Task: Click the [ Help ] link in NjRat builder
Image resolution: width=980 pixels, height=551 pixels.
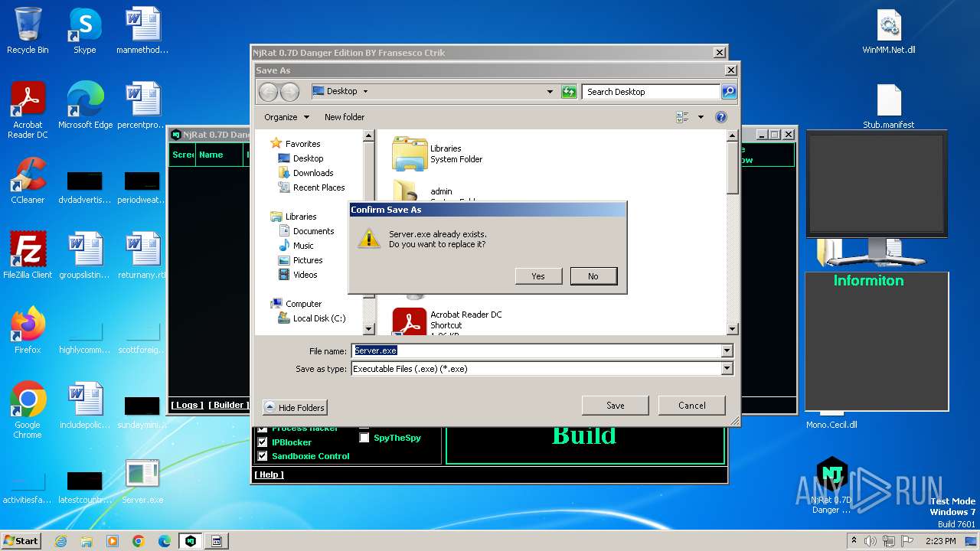Action: tap(269, 474)
